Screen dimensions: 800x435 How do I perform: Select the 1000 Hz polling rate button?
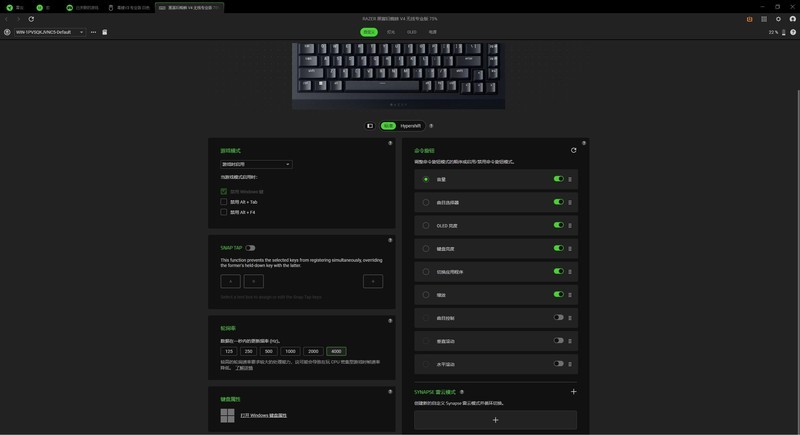(290, 351)
